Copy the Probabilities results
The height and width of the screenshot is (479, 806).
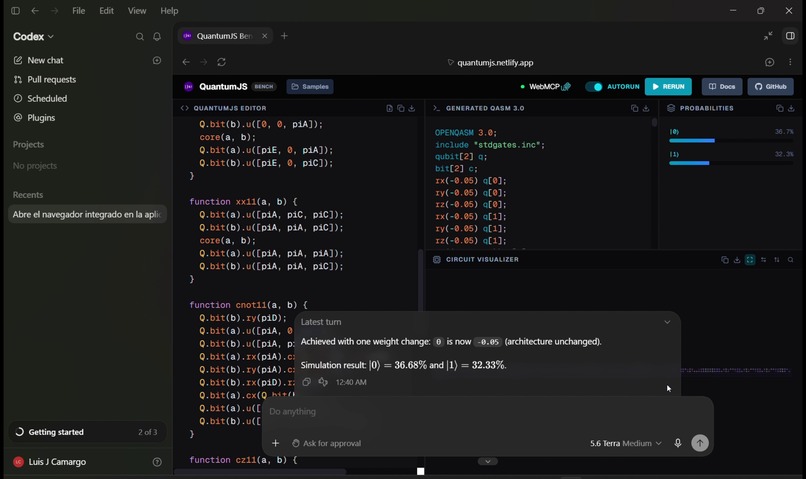(x=779, y=108)
